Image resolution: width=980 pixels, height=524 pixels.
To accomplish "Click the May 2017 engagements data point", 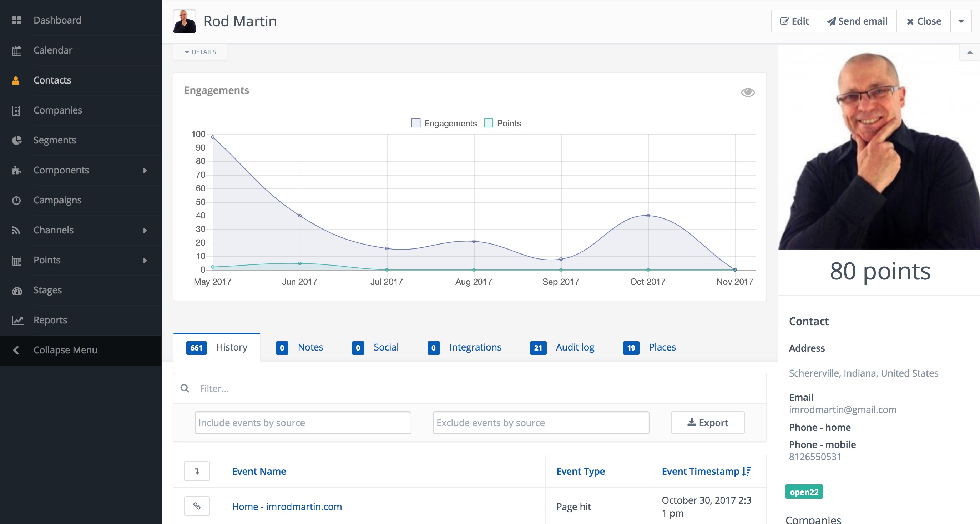I will (x=213, y=137).
